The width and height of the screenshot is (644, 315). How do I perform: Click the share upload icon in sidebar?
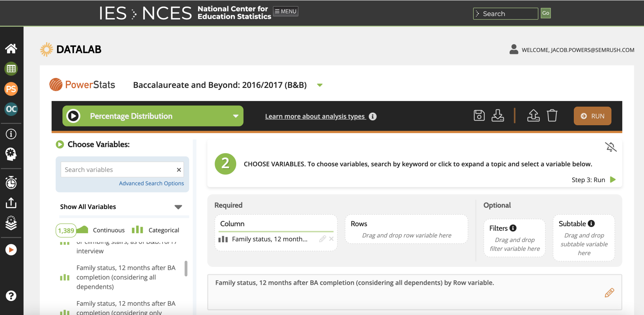[11, 203]
